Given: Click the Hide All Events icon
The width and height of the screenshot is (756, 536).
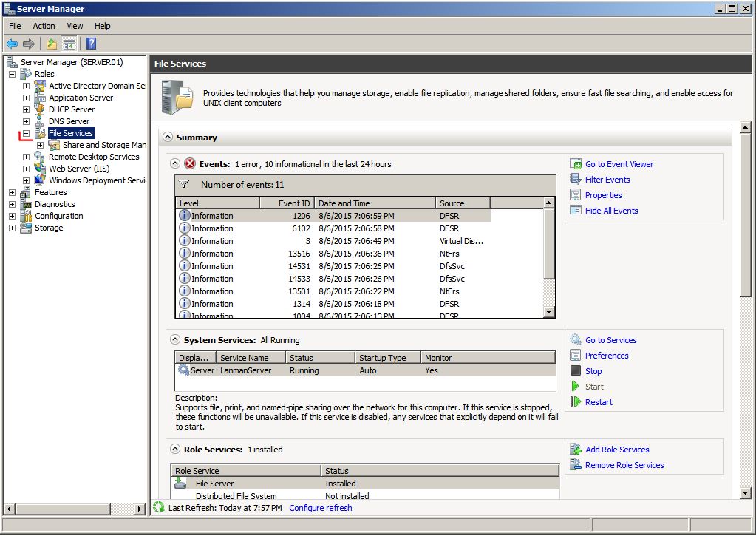Looking at the screenshot, I should (x=576, y=211).
